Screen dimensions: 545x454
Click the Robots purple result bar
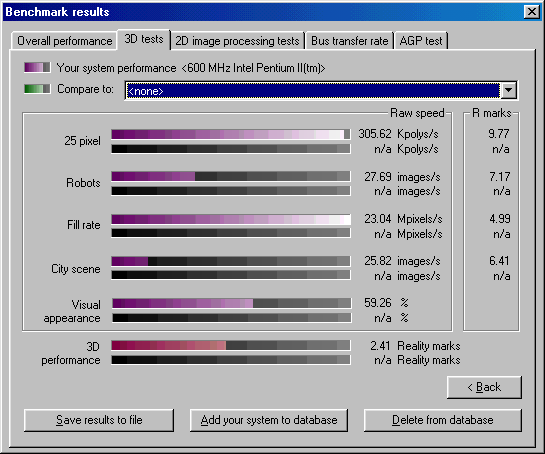(x=231, y=176)
